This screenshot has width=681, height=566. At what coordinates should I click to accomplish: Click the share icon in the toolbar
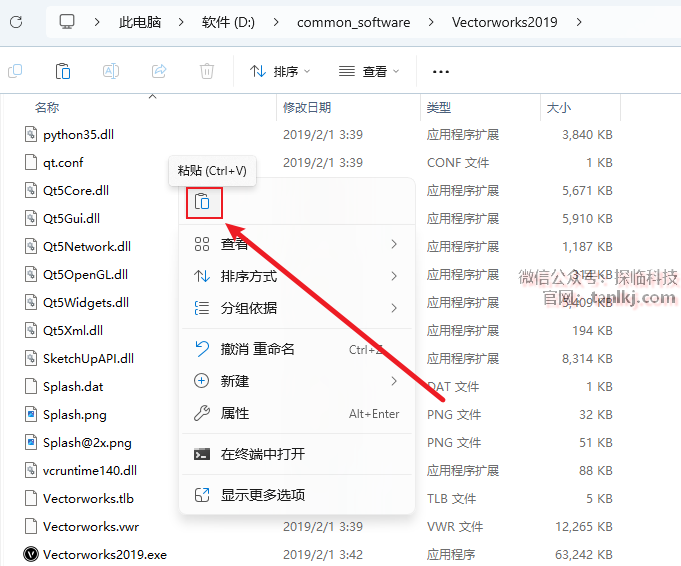pyautogui.click(x=159, y=71)
